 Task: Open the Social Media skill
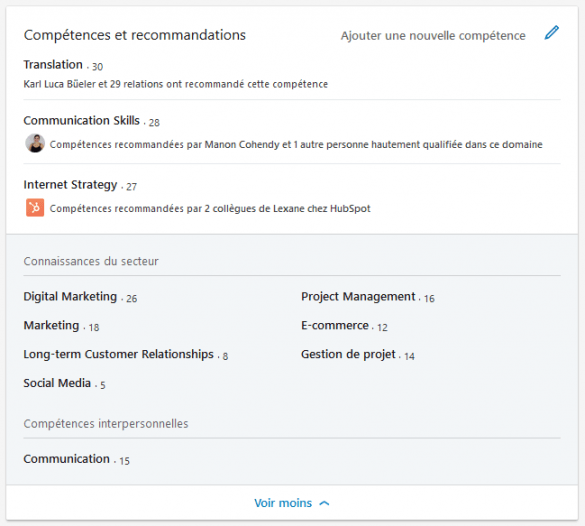coord(57,383)
